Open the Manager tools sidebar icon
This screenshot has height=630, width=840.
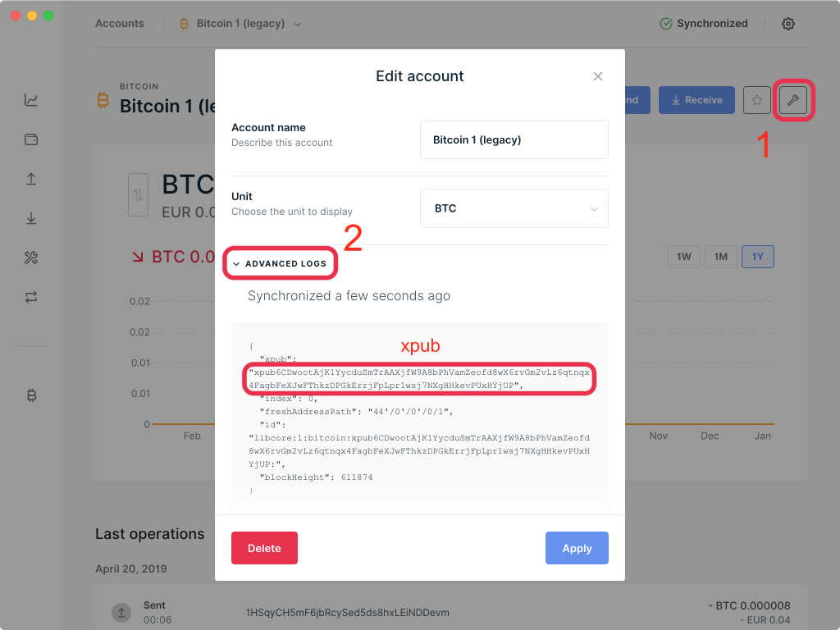31,258
